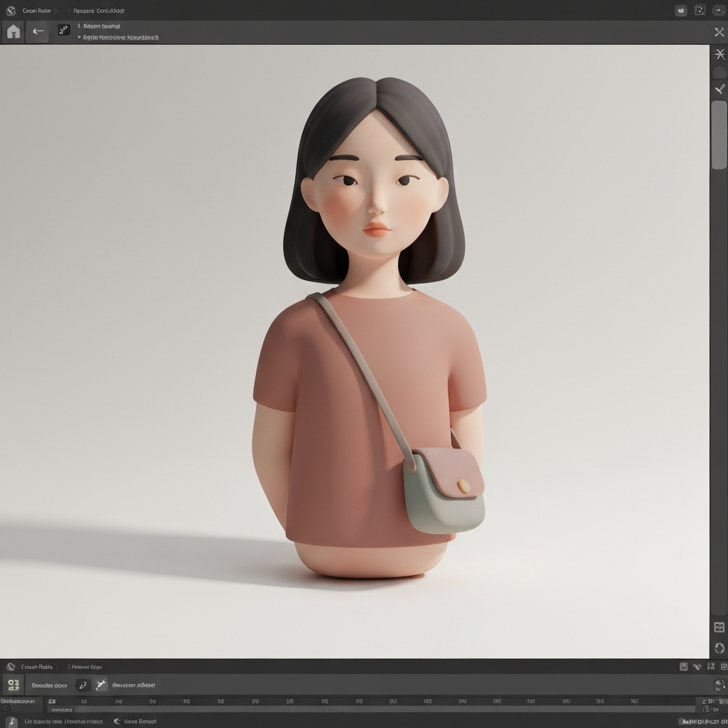Open the second menu in the bottom panel header
The height and width of the screenshot is (728, 728).
(87, 667)
